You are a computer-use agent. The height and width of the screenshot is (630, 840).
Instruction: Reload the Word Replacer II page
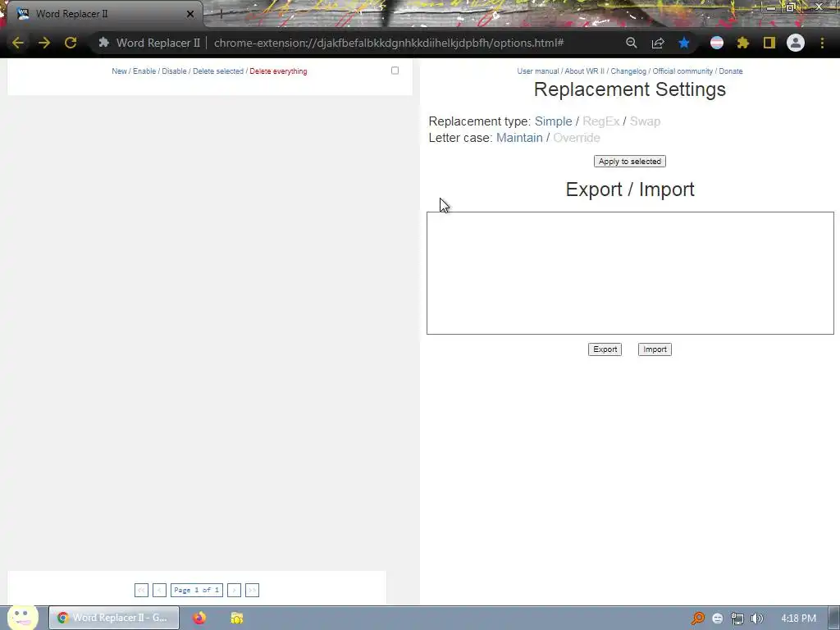(x=71, y=43)
